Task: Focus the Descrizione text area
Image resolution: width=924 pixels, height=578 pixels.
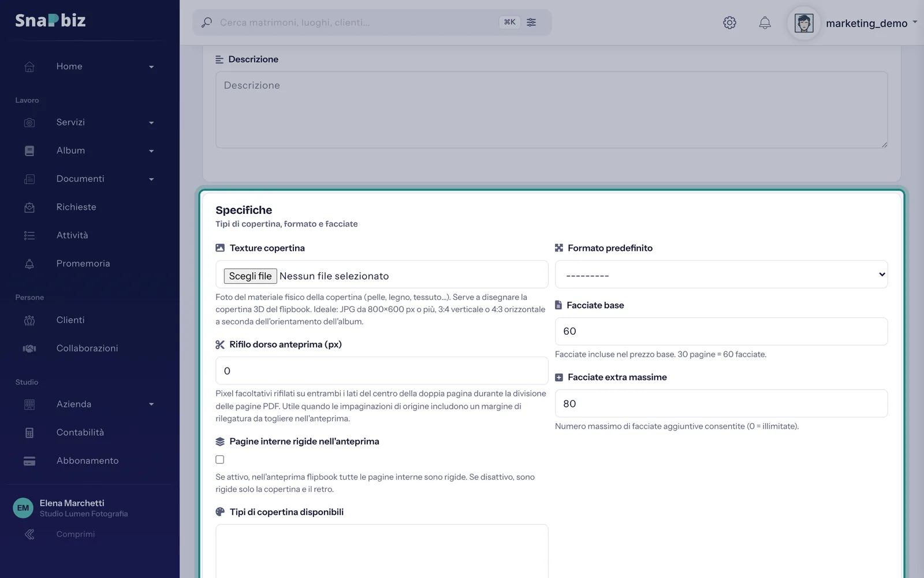Action: click(x=552, y=110)
